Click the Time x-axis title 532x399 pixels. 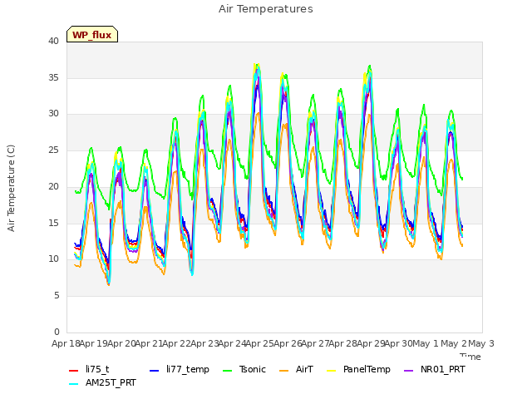(470, 357)
